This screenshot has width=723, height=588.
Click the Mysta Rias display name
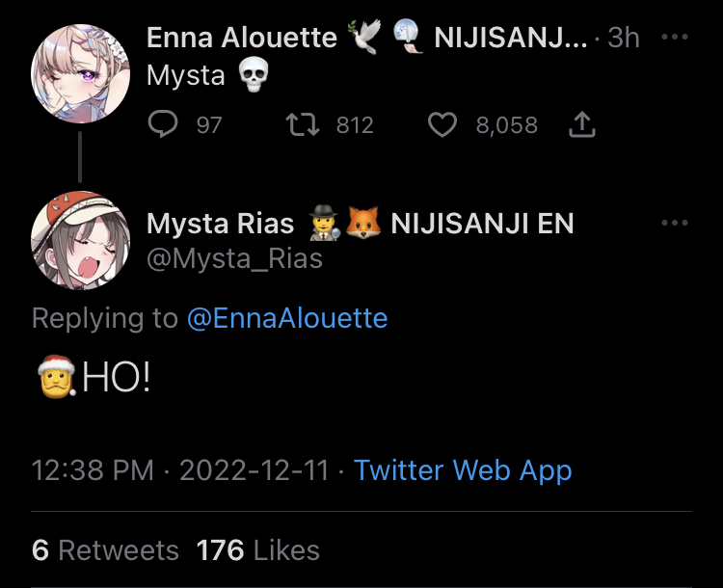(220, 224)
